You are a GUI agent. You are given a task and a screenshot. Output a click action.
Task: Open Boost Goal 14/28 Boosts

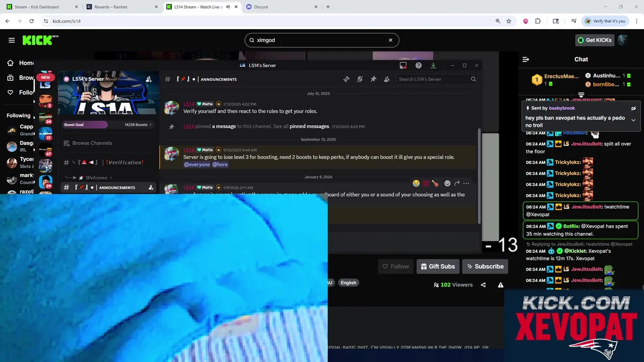coord(108,125)
